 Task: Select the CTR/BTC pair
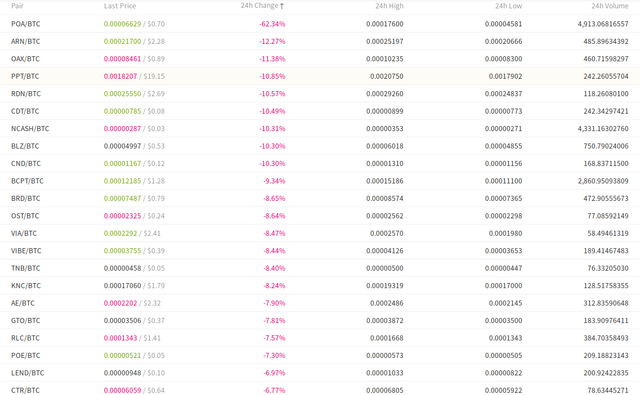25,391
